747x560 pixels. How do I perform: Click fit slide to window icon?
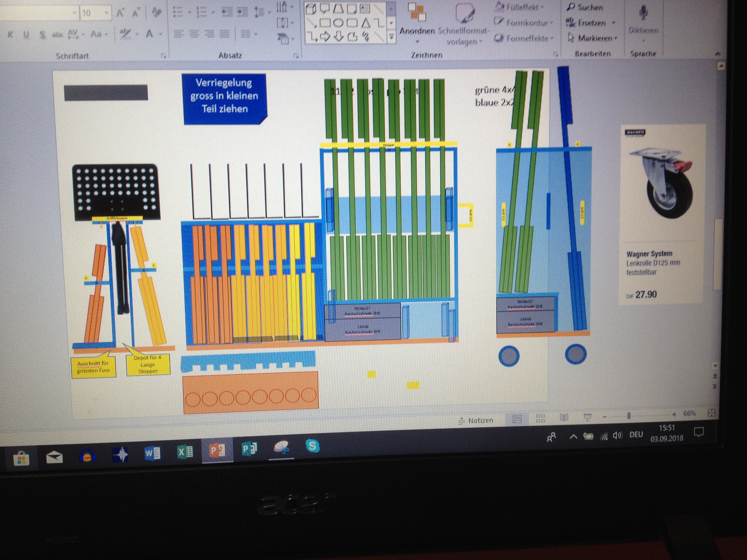click(712, 412)
